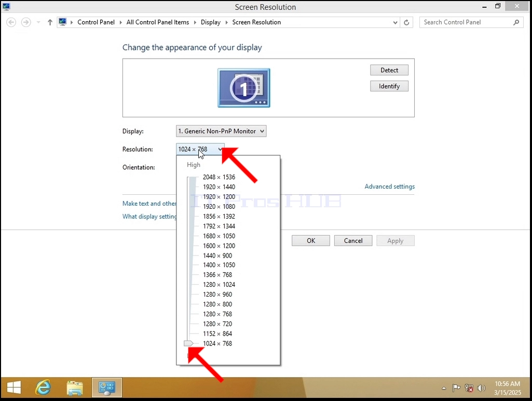532x401 pixels.
Task: Set resolution to 1440 × 900
Action: click(217, 256)
